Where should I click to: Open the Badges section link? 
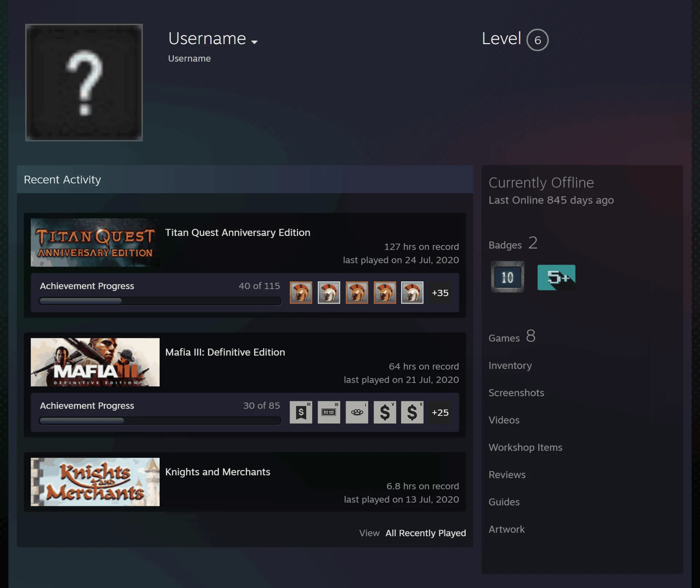coord(513,244)
